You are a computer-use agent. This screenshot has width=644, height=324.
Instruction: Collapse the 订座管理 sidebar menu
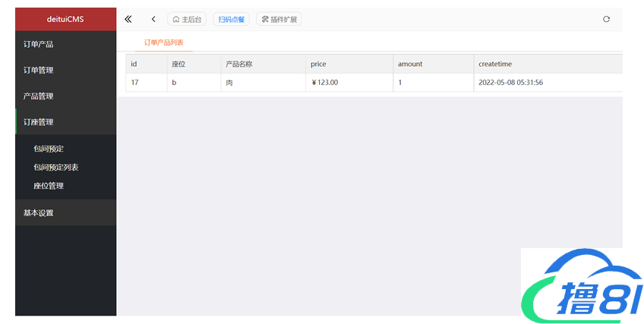65,121
